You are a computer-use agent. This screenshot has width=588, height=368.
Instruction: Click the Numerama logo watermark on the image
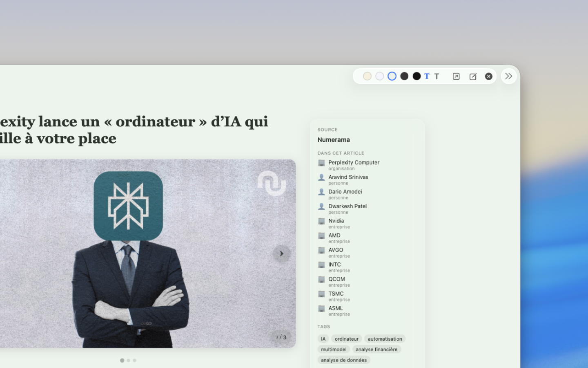(x=272, y=185)
